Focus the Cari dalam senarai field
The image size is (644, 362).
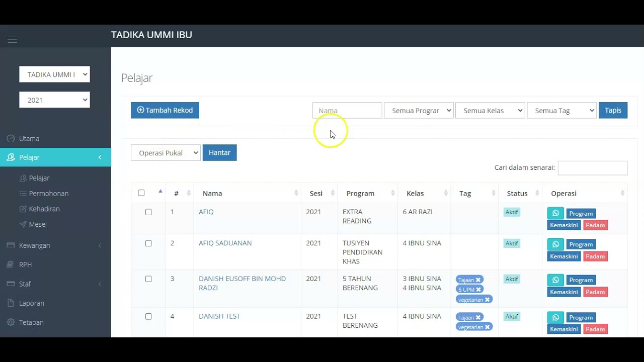tap(593, 168)
